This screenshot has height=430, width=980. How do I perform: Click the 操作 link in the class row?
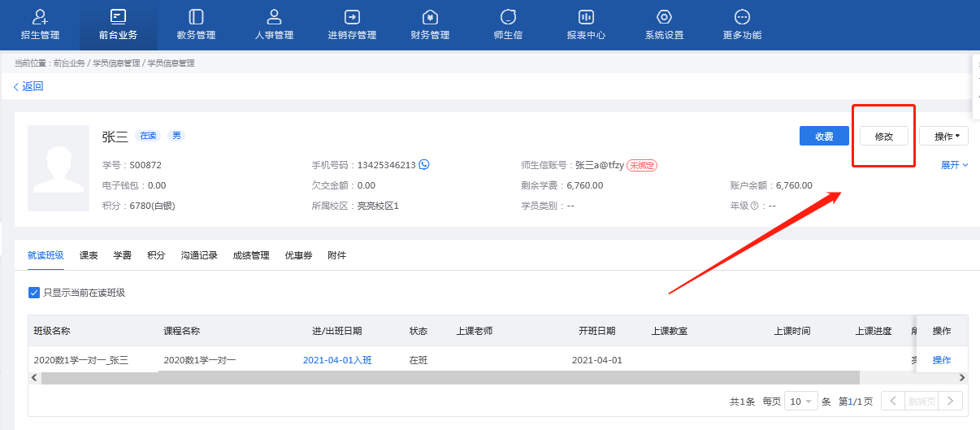942,360
